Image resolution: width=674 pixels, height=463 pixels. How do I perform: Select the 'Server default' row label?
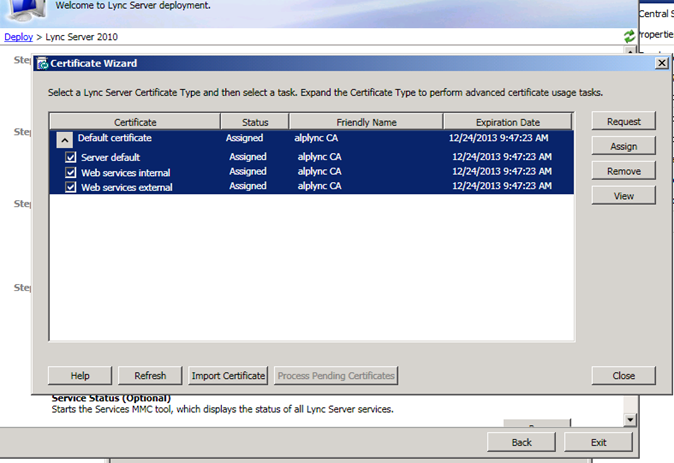pyautogui.click(x=110, y=157)
